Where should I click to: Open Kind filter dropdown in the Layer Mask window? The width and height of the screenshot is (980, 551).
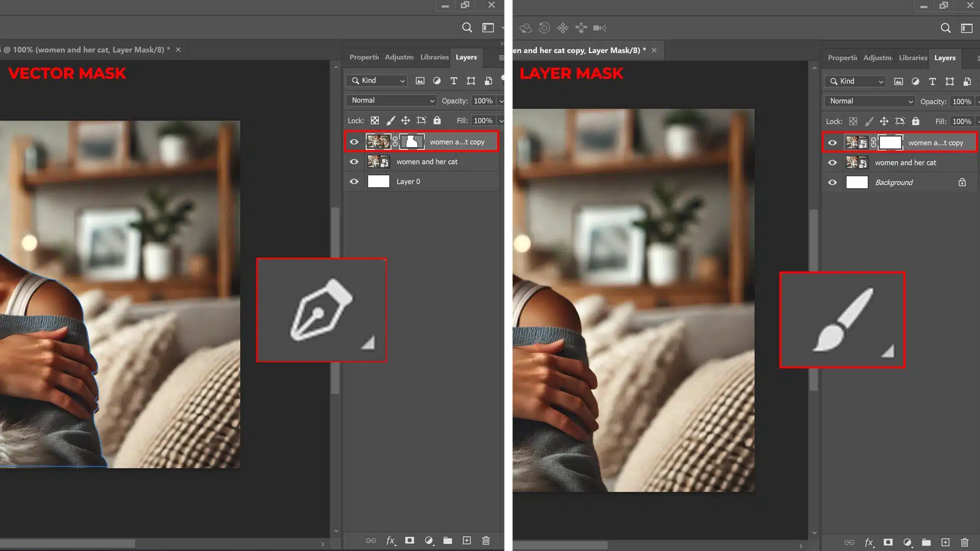pos(856,82)
